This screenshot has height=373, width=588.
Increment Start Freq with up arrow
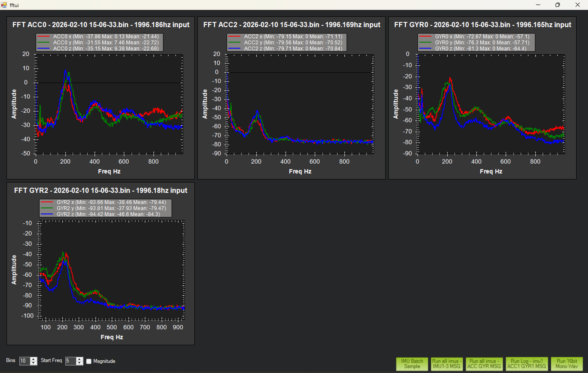tap(79, 359)
